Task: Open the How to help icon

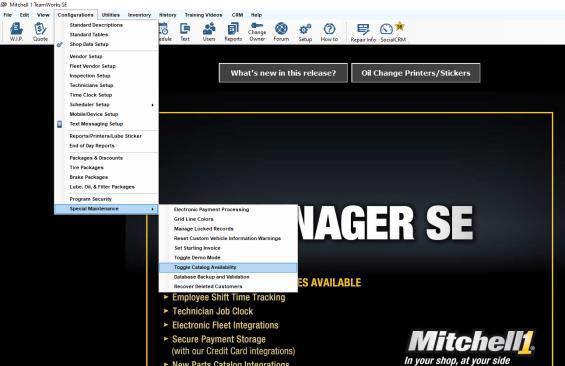Action: (329, 32)
